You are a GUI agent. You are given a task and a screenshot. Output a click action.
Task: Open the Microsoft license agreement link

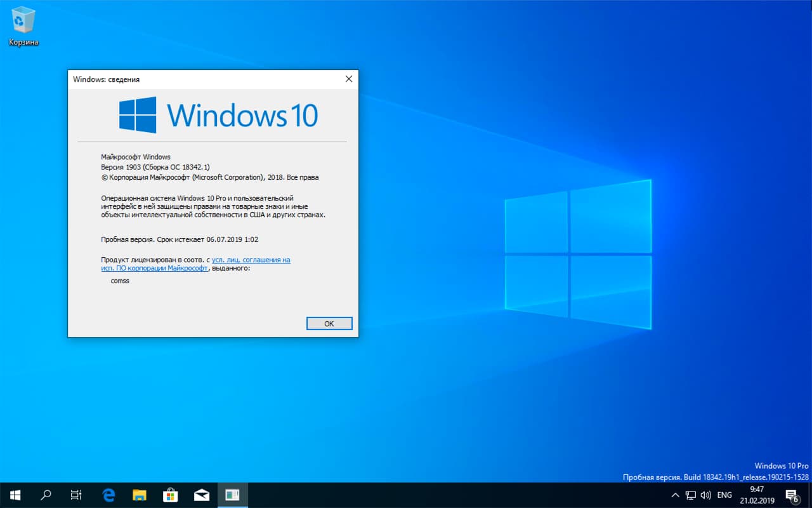[x=251, y=260]
